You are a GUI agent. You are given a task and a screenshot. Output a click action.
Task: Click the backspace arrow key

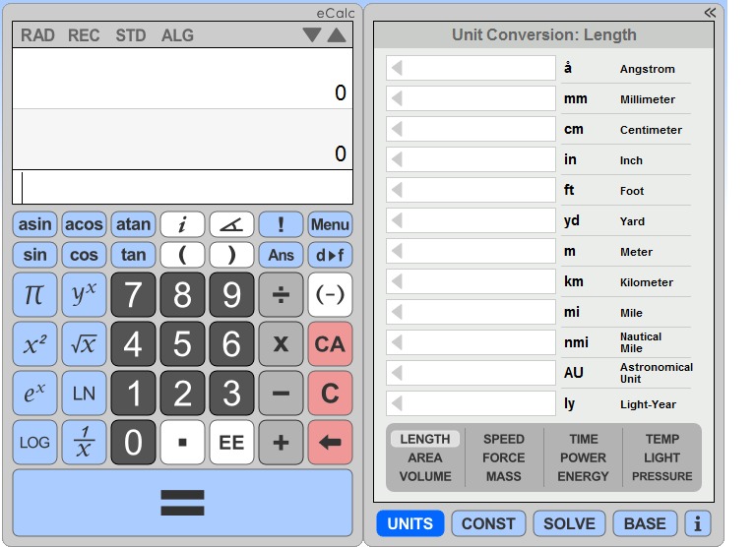pyautogui.click(x=330, y=443)
